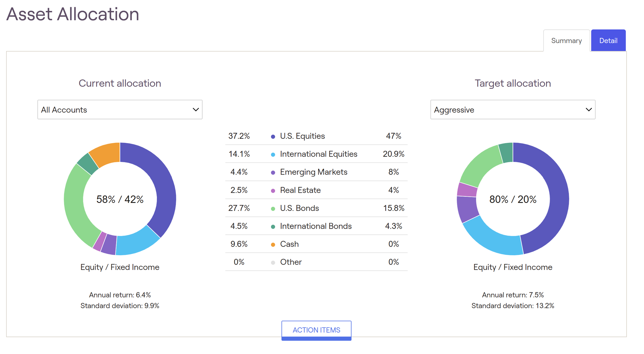Image resolution: width=644 pixels, height=354 pixels.
Task: Open the All Accounts dropdown
Action: coord(120,110)
